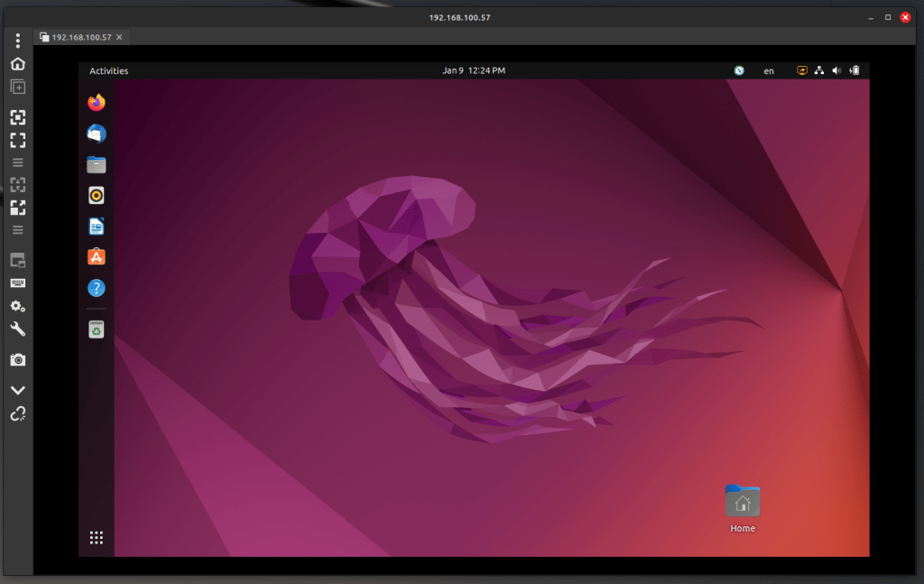The image size is (924, 584).
Task: Open the wrench Tools icon
Action: [17, 329]
